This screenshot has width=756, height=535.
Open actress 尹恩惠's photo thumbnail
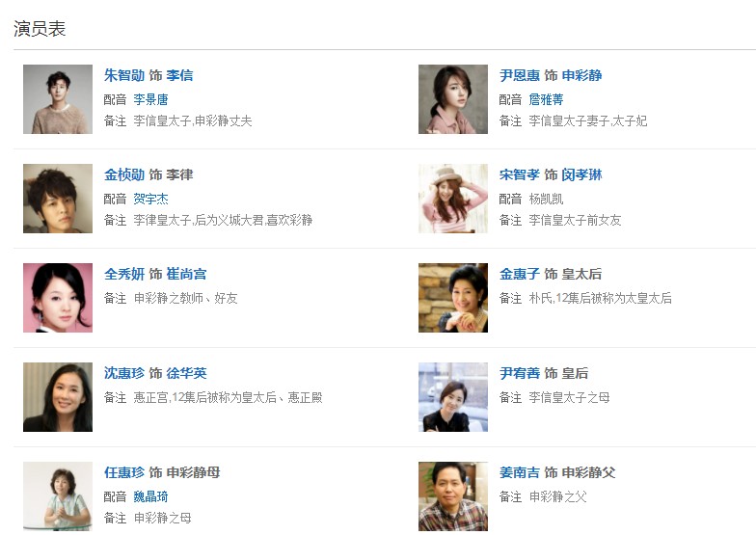[x=453, y=99]
